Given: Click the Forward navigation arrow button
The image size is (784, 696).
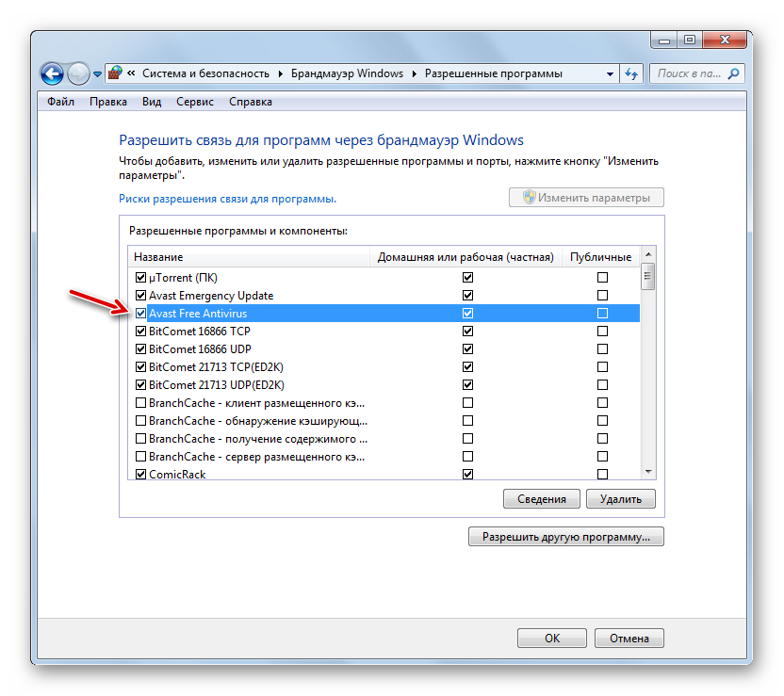Looking at the screenshot, I should click(79, 73).
